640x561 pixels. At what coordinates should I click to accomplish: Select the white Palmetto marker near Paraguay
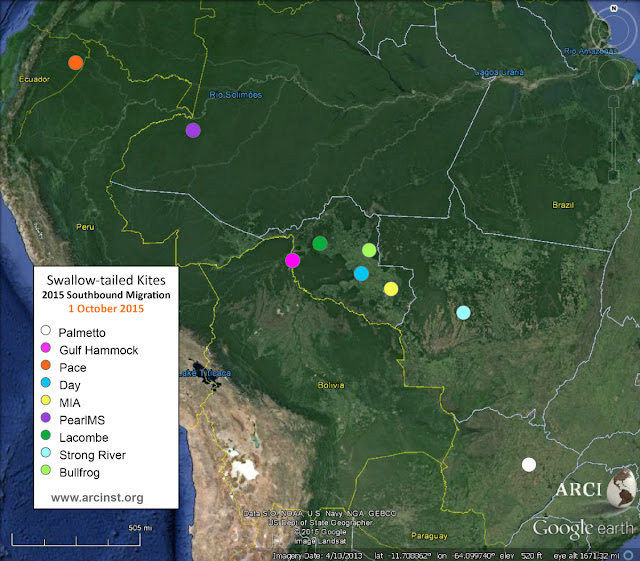[x=529, y=465]
